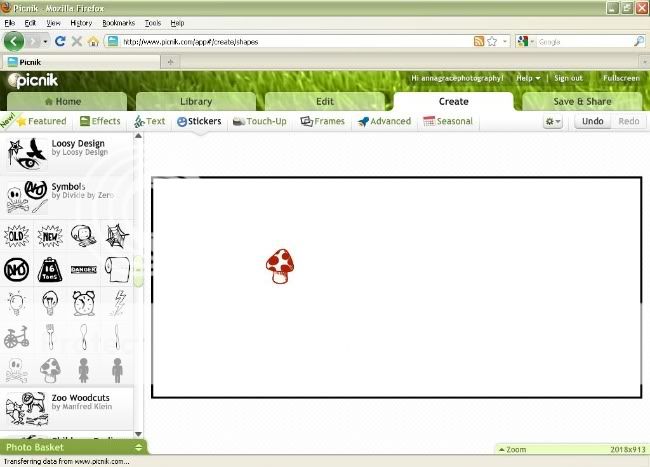
Task: Reload the current page
Action: click(x=60, y=41)
